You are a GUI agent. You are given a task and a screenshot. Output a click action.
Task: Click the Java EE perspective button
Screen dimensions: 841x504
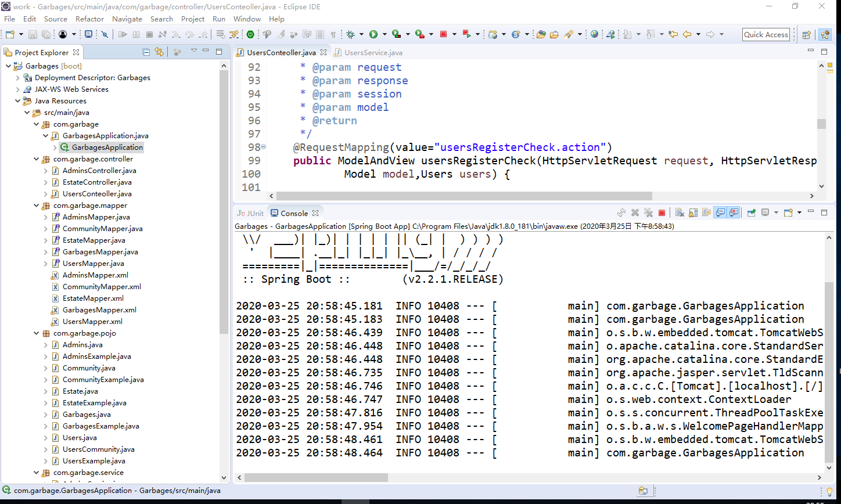coord(825,35)
